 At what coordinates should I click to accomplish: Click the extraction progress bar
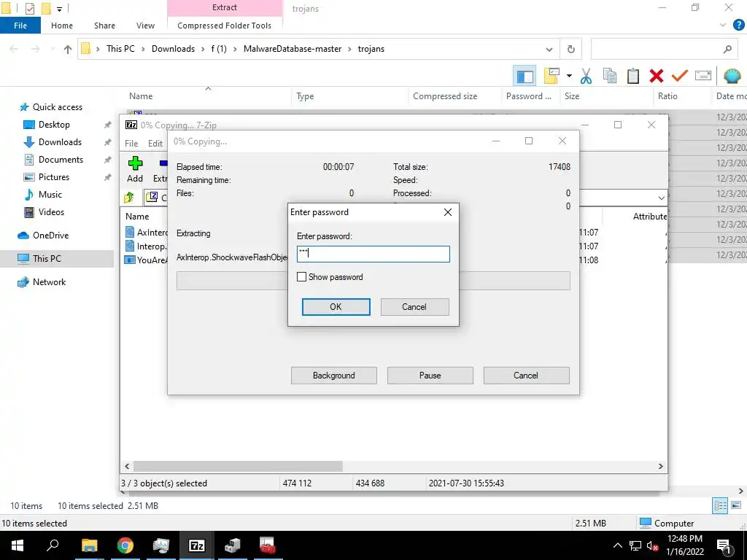(373, 281)
